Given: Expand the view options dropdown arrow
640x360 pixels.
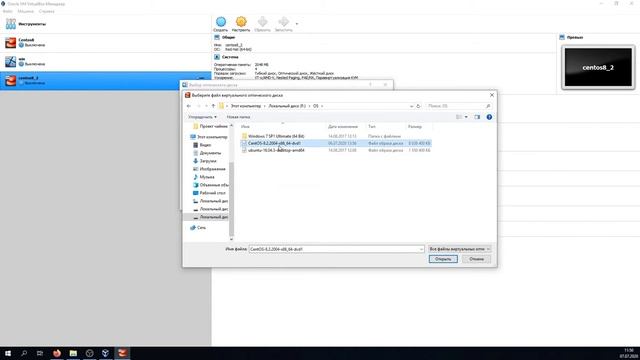Looking at the screenshot, I should point(466,117).
